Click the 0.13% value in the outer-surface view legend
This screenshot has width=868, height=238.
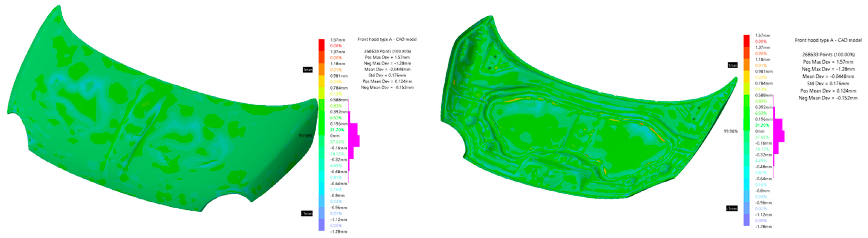[336, 94]
